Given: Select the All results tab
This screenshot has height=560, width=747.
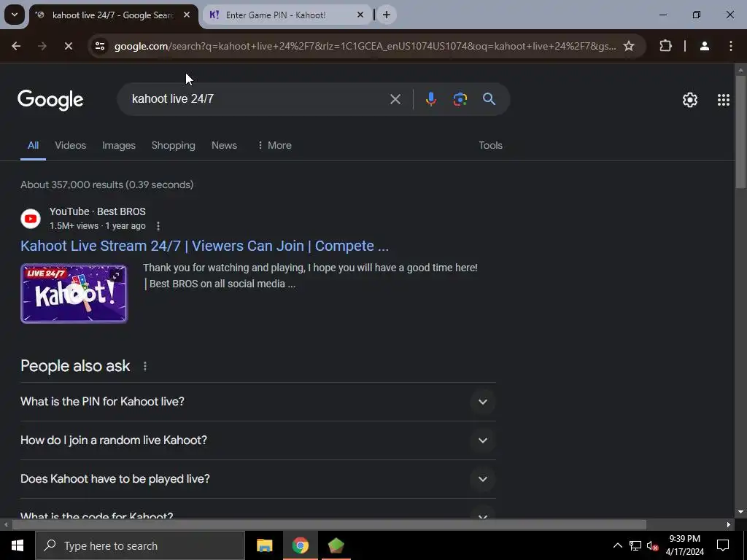Looking at the screenshot, I should [33, 145].
